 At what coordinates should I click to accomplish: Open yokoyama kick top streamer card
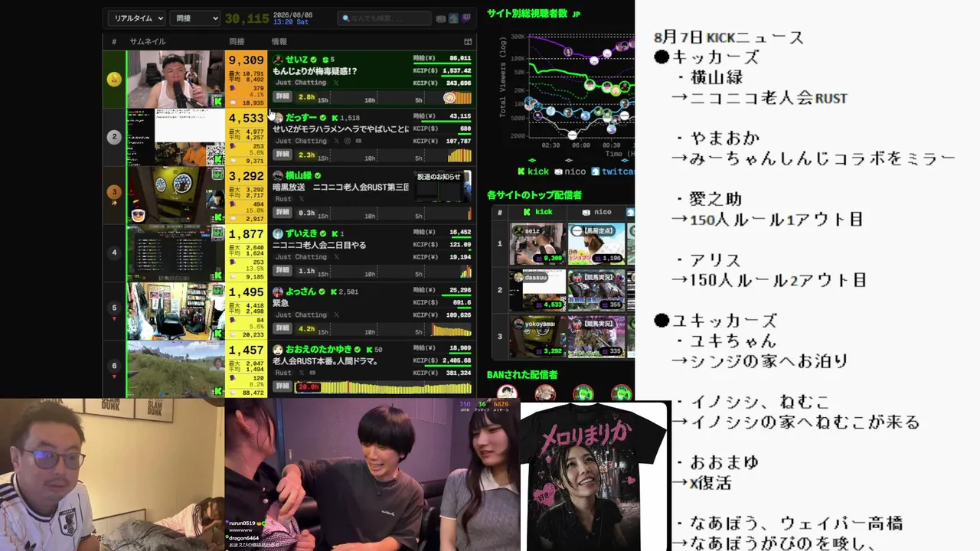coord(538,336)
